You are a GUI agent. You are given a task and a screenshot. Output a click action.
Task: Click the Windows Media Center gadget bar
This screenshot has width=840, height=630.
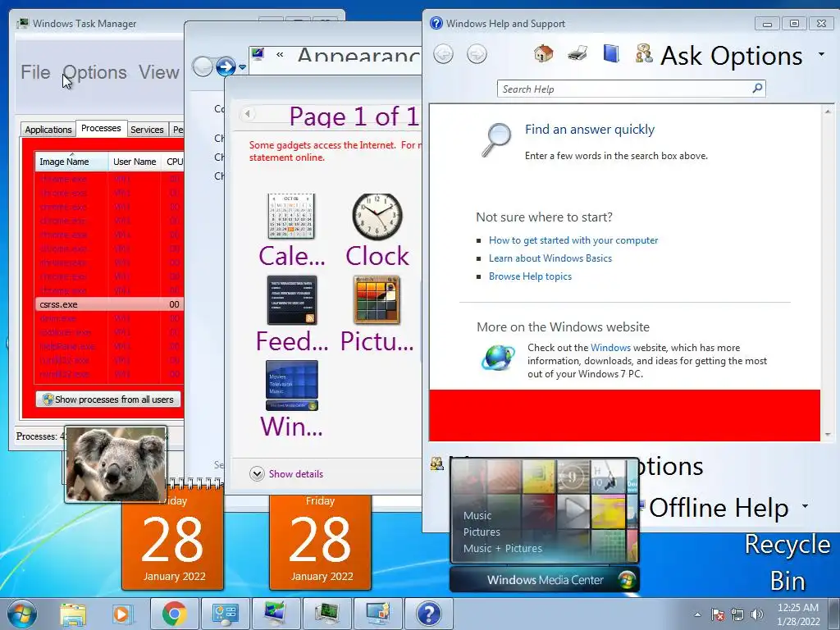coord(545,580)
